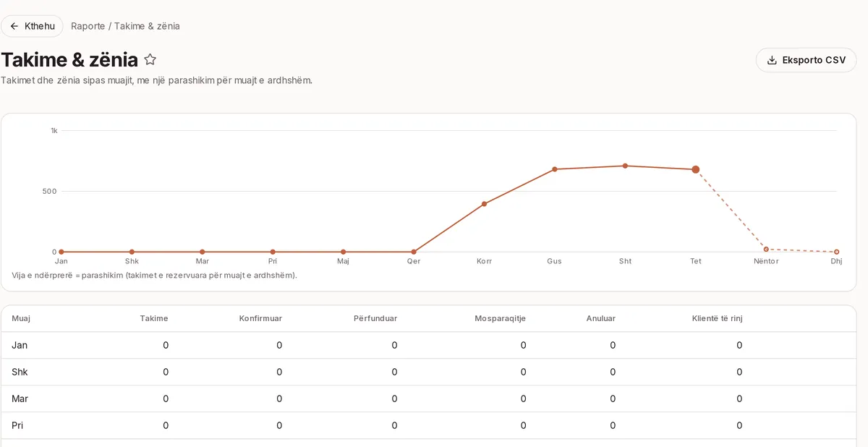Favorite the report with the star icon
Image resolution: width=868 pixels, height=447 pixels.
(150, 59)
